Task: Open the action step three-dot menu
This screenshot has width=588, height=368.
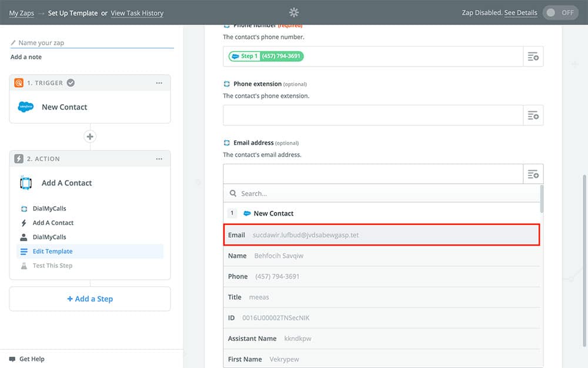Action: (159, 159)
